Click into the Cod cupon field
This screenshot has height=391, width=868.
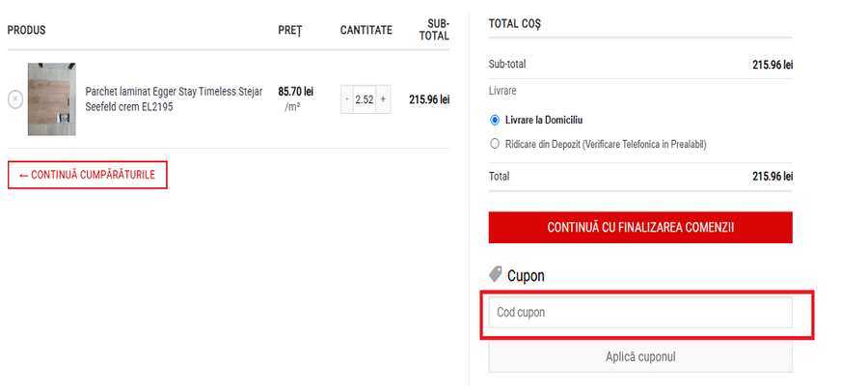[640, 312]
